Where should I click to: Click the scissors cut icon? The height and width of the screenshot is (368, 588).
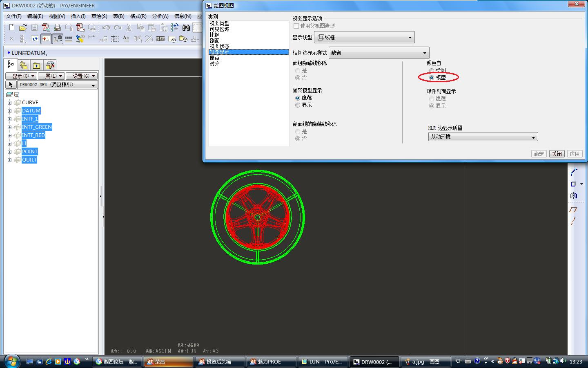[x=129, y=27]
